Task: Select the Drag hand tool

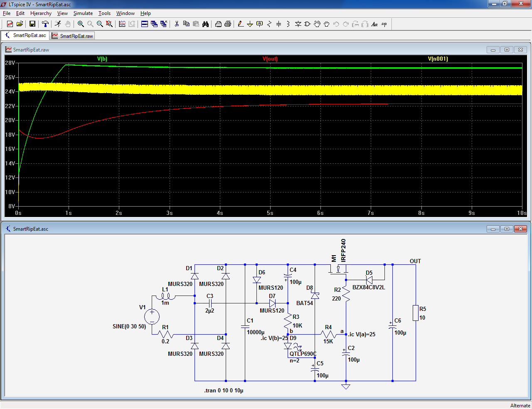Action: click(x=327, y=24)
